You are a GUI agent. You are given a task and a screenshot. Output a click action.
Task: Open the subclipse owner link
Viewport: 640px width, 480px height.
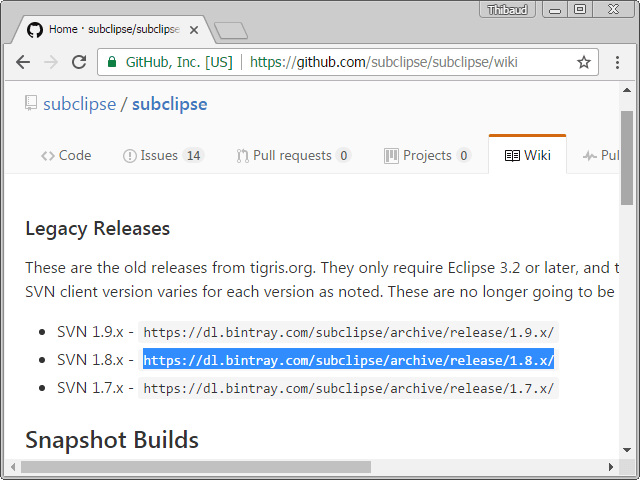click(79, 104)
